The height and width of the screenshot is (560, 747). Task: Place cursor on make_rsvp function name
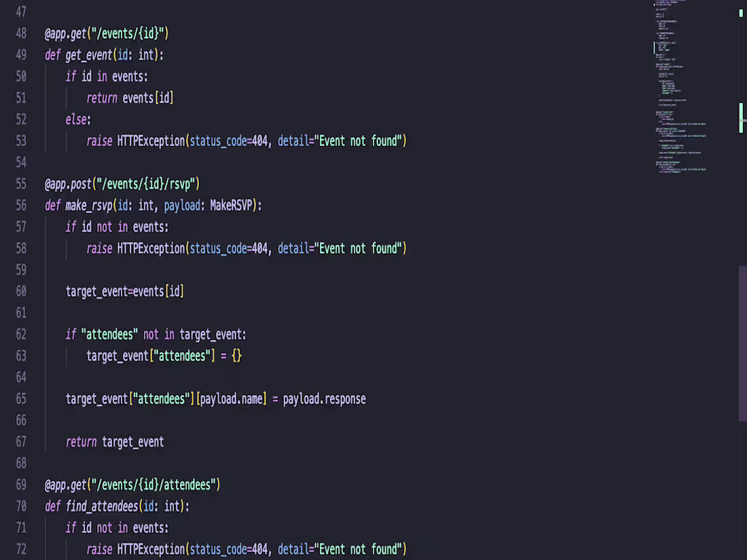[88, 206]
